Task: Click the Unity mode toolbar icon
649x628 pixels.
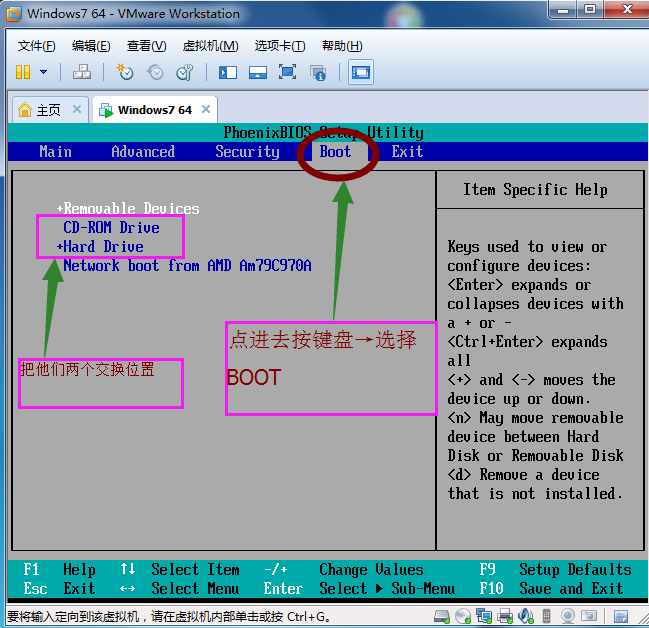Action: coord(318,73)
